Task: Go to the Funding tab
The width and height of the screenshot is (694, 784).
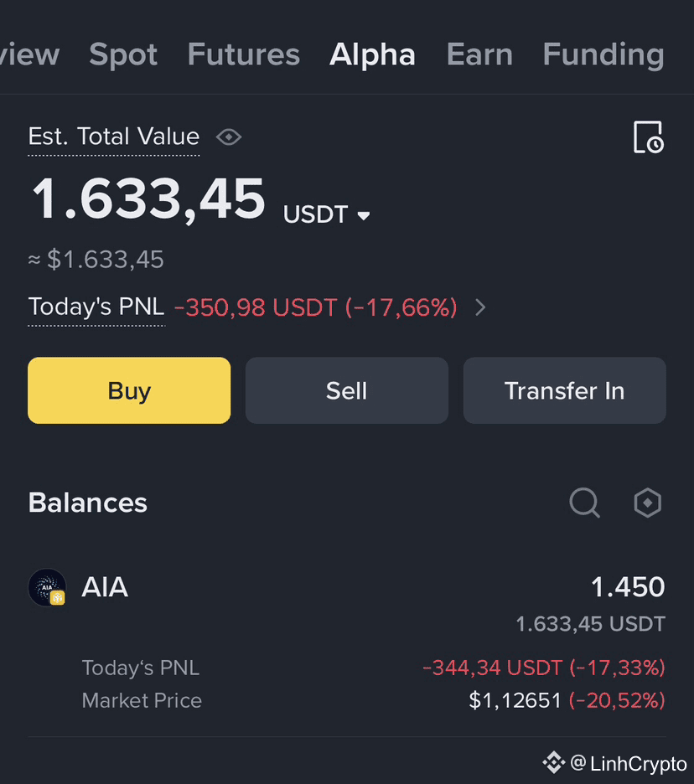Action: (603, 54)
